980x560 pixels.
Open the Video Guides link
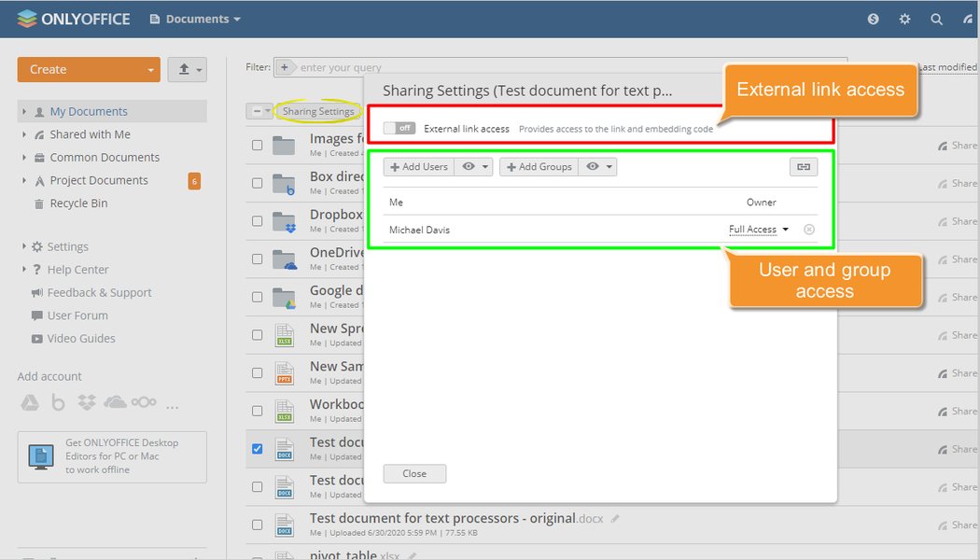tap(81, 339)
